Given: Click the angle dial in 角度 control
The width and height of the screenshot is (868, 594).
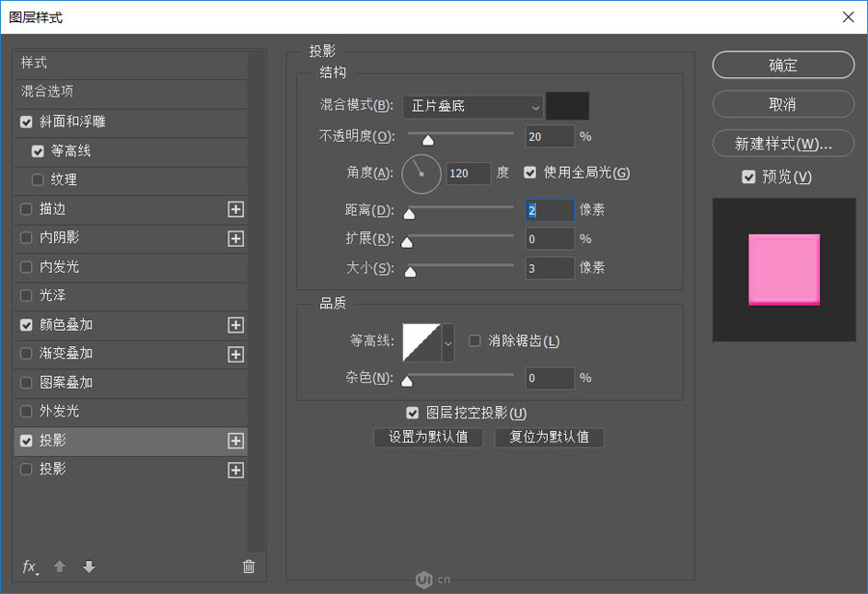Looking at the screenshot, I should click(421, 174).
